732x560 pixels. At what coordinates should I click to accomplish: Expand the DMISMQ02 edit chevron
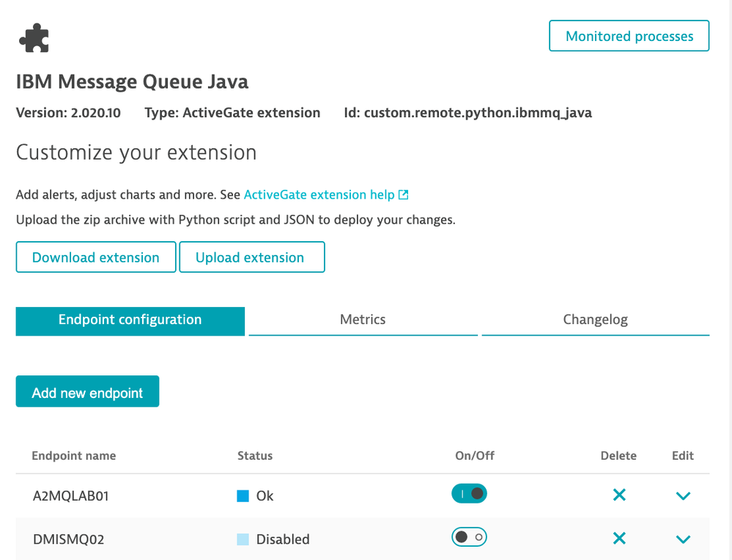683,539
